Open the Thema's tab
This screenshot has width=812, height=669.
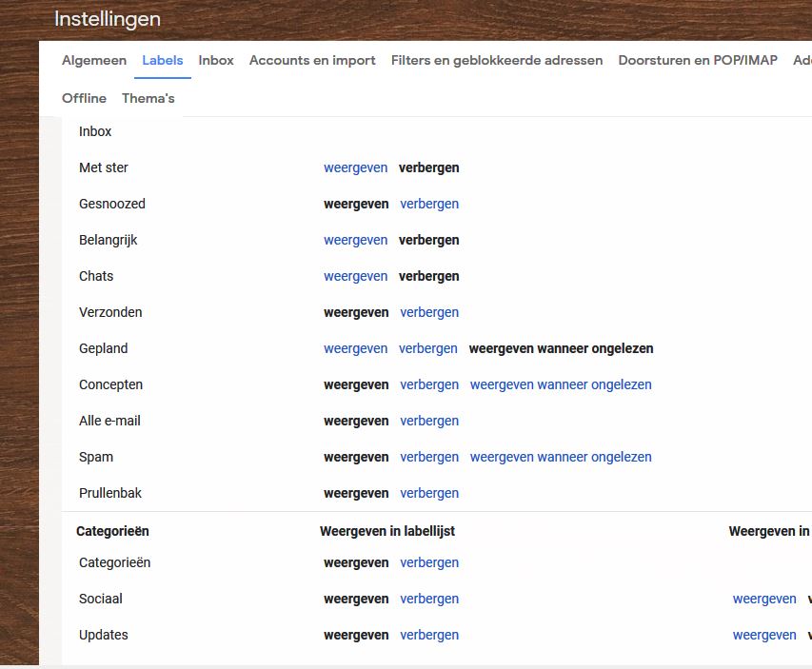[148, 98]
